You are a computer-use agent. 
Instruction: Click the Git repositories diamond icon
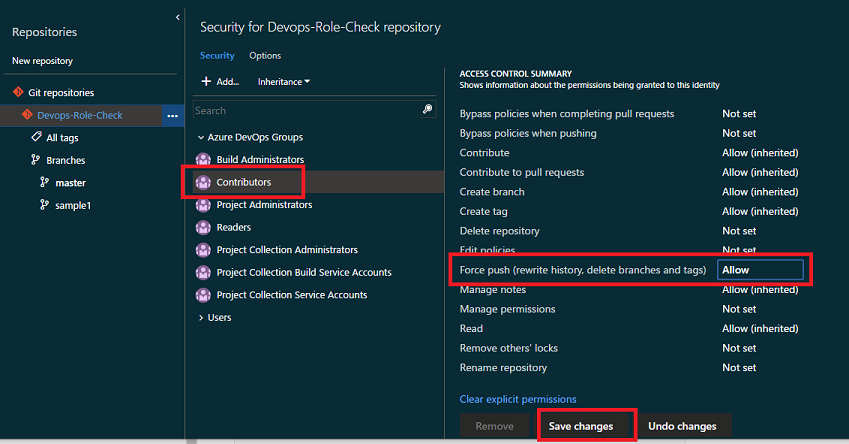[18, 92]
